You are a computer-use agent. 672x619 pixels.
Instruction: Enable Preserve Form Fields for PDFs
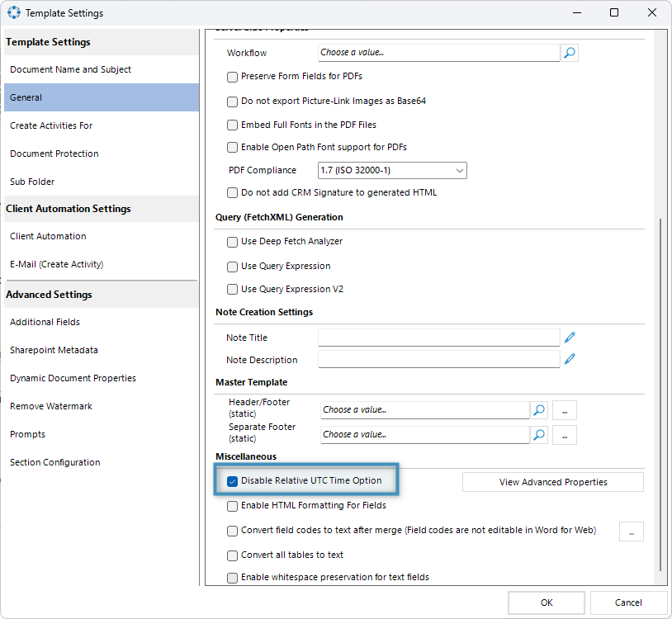click(x=233, y=77)
